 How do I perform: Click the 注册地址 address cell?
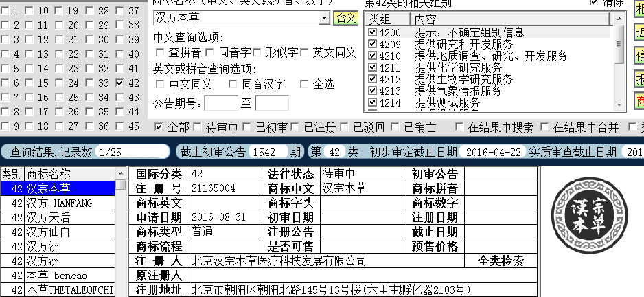pyautogui.click(x=363, y=289)
